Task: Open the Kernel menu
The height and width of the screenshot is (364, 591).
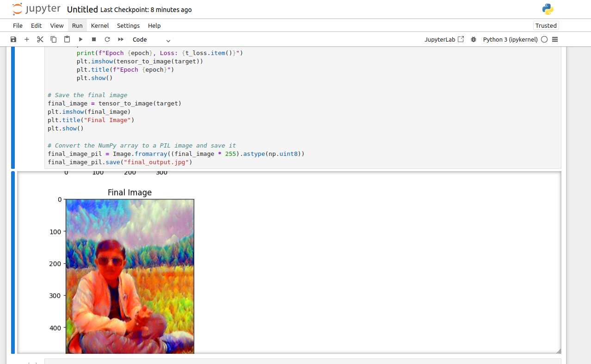Action: 100,25
